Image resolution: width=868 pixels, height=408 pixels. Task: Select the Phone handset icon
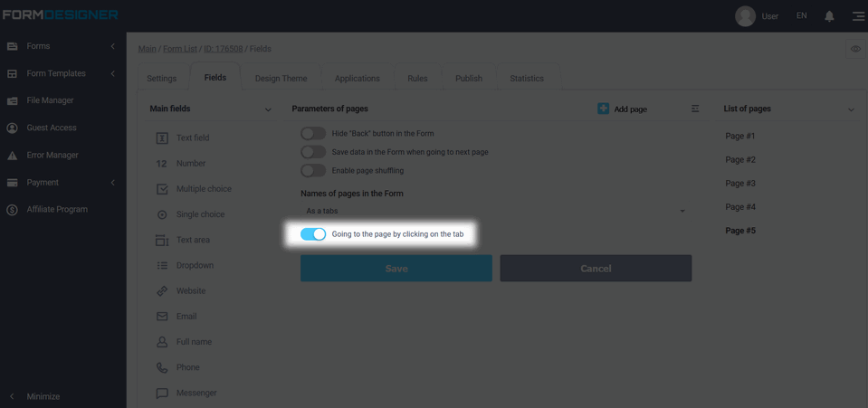click(162, 367)
